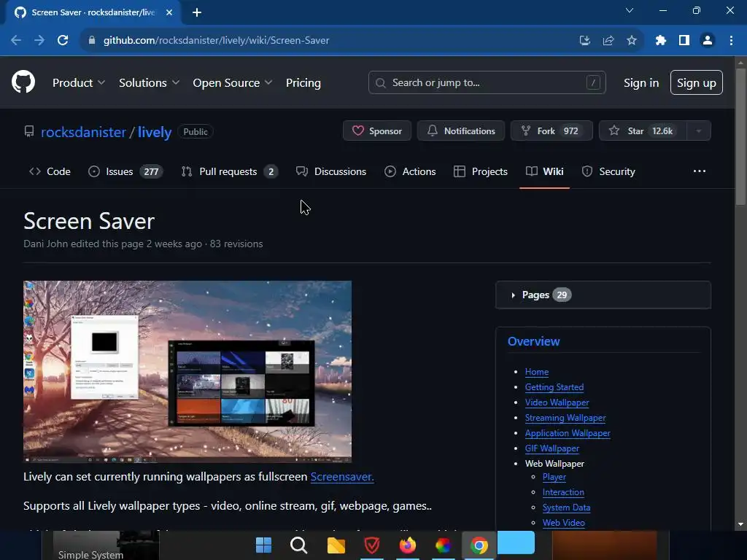Open Chrome three-dot menu
This screenshot has width=747, height=560.
731,41
